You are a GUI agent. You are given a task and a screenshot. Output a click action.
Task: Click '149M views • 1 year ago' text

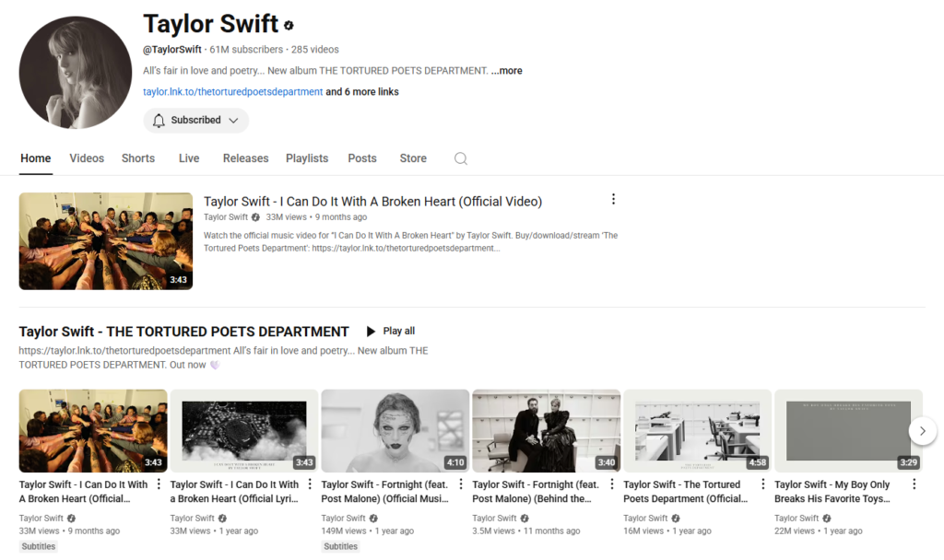367,531
